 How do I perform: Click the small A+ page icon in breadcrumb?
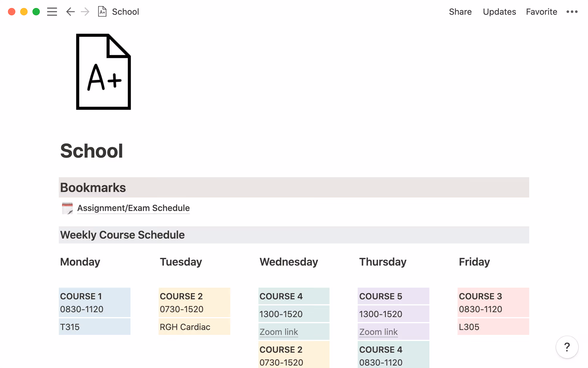point(102,12)
